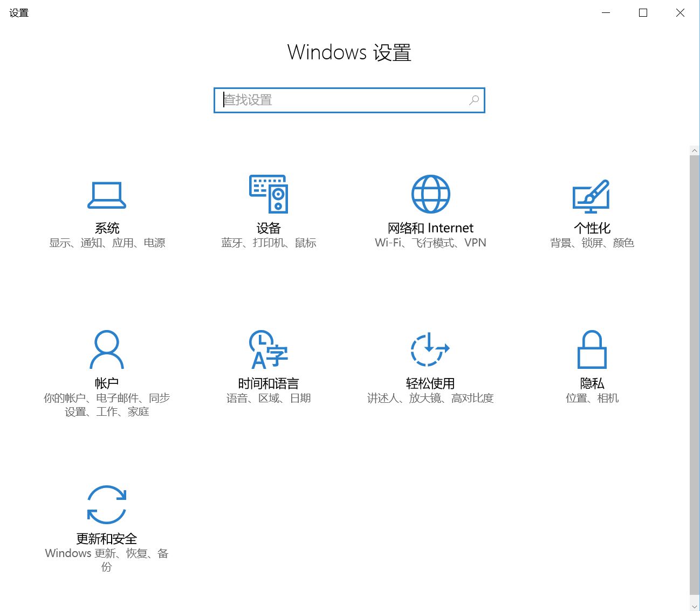The height and width of the screenshot is (611, 700).
Task: Click the 显示、通知、应用、电源 description
Action: [107, 243]
